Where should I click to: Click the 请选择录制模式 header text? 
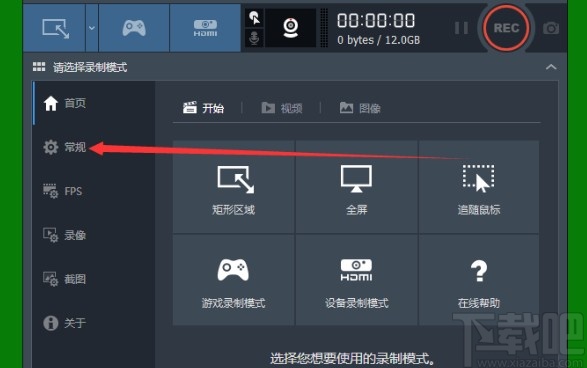tap(90, 67)
